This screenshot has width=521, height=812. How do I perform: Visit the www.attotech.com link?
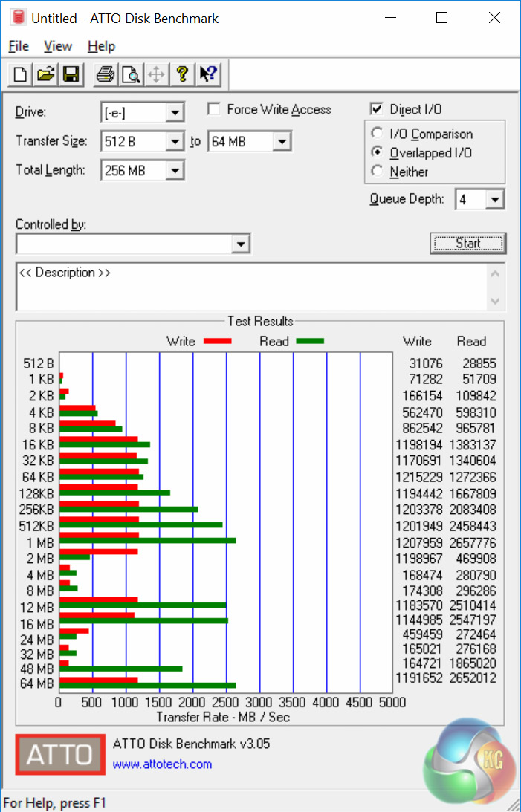(162, 764)
